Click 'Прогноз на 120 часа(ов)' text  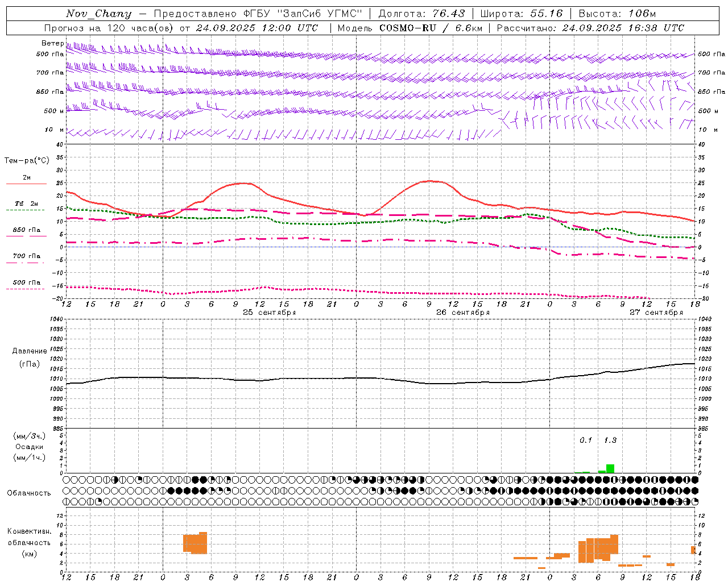109,28
